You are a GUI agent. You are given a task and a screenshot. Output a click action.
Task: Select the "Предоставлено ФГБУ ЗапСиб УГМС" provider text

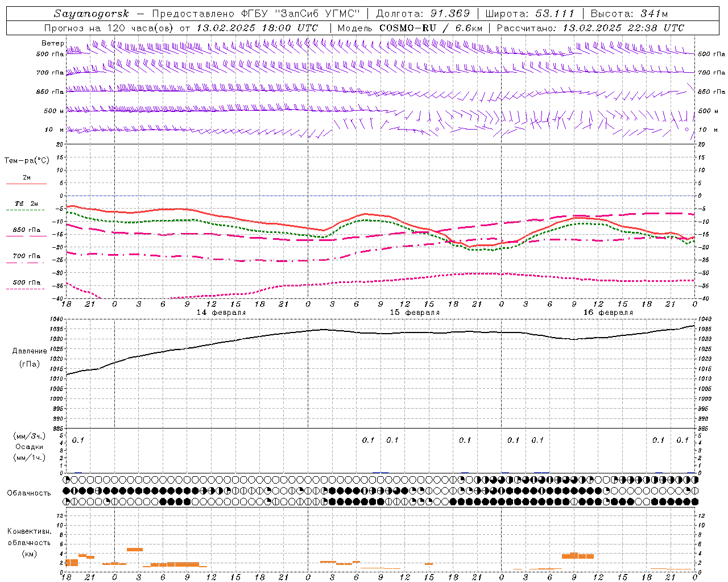pos(257,14)
